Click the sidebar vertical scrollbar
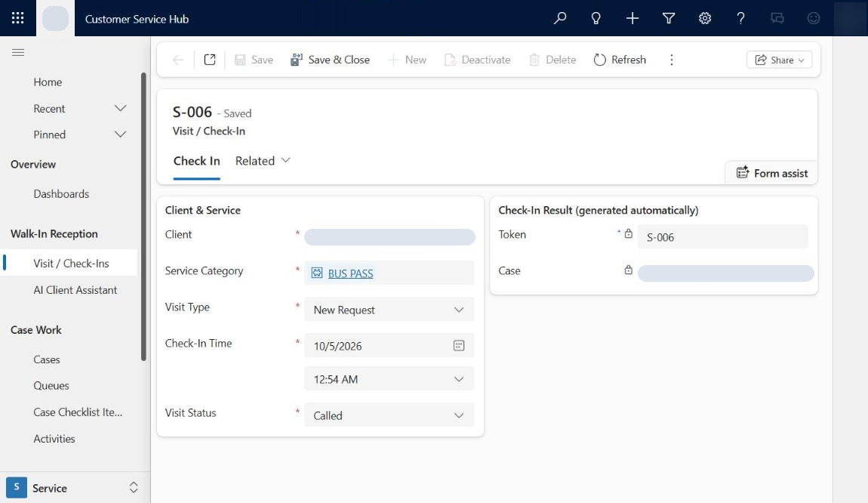 pos(143,217)
